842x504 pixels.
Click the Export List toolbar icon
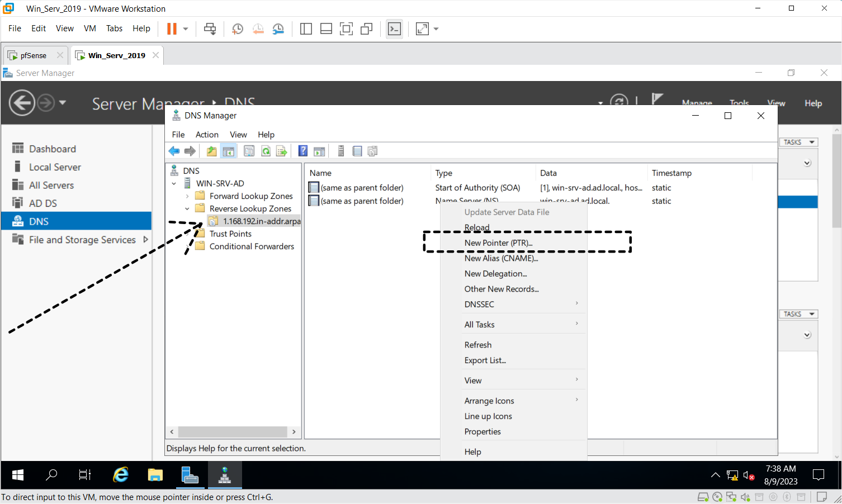coord(282,151)
